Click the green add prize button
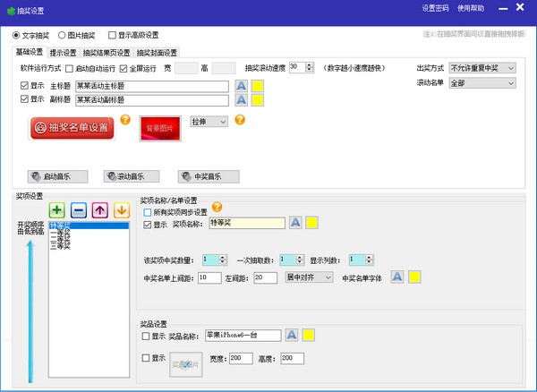This screenshot has width=537, height=392. [x=57, y=210]
